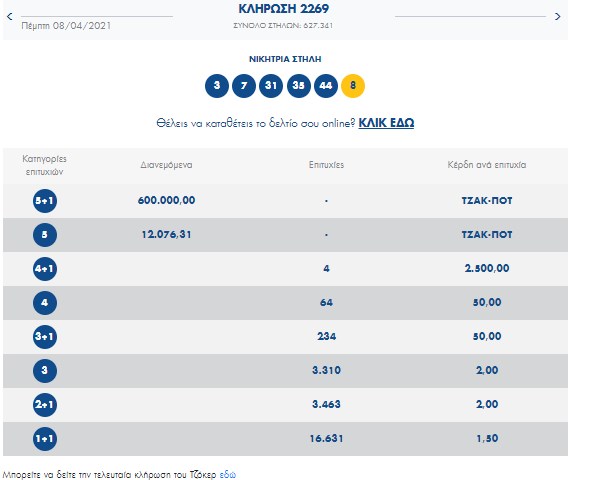607x480 pixels.
Task: Open the εδώ latest draw link
Action: coord(229,472)
